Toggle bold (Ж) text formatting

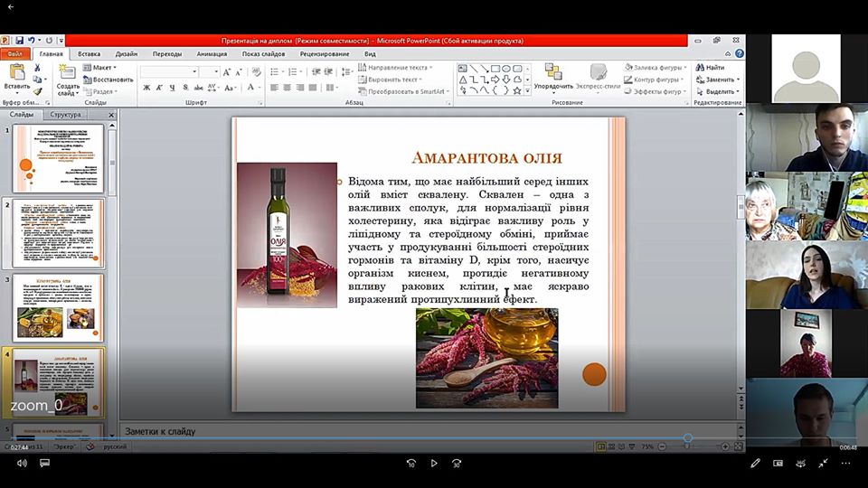(146, 88)
